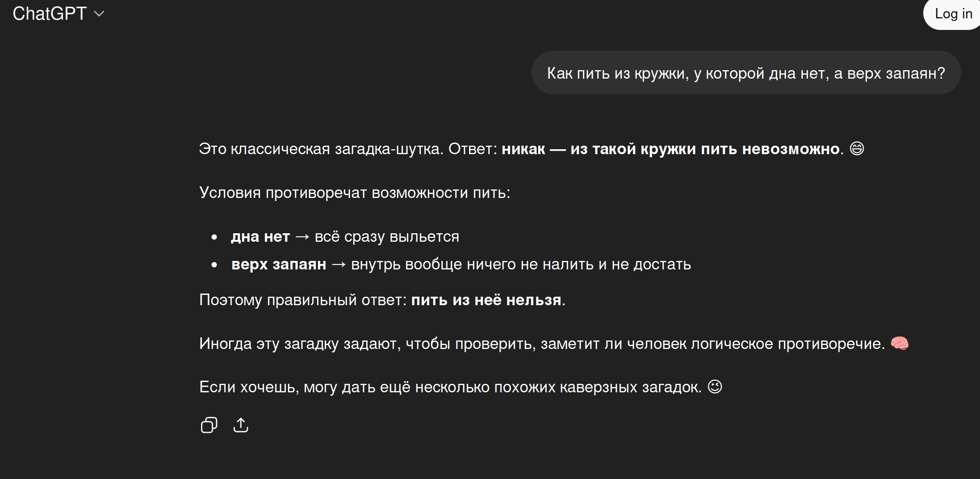Image resolution: width=980 pixels, height=479 pixels.
Task: Click the sentence starting 'Иногда эту загадку задают'
Action: tap(541, 344)
